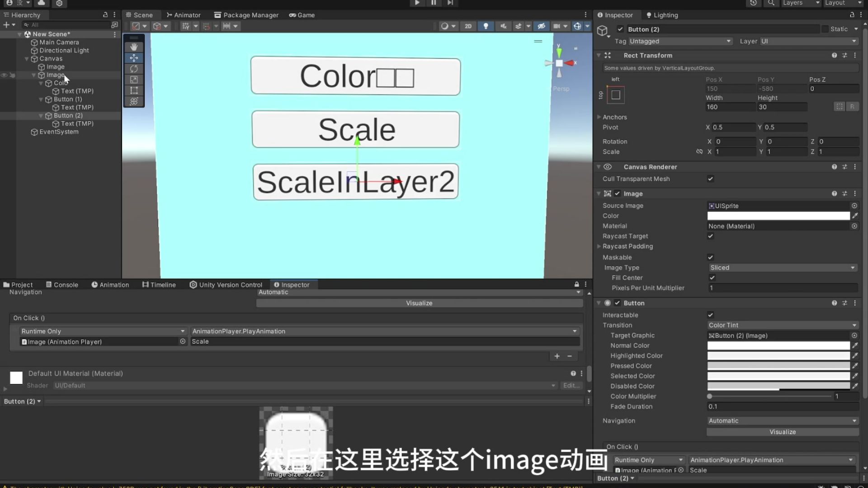Viewport: 868px width, 488px height.
Task: Select the Hand view tool
Action: point(134,47)
